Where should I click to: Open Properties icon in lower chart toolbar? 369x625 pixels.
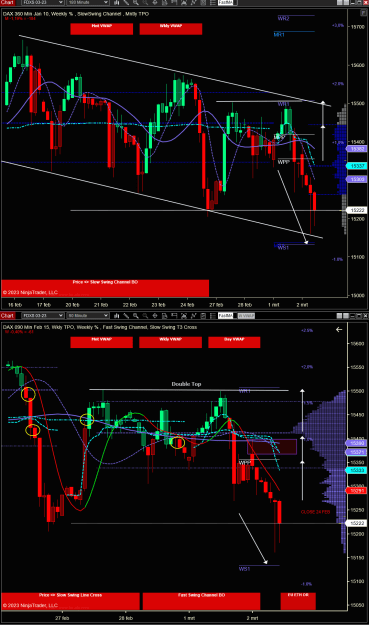tap(212, 316)
